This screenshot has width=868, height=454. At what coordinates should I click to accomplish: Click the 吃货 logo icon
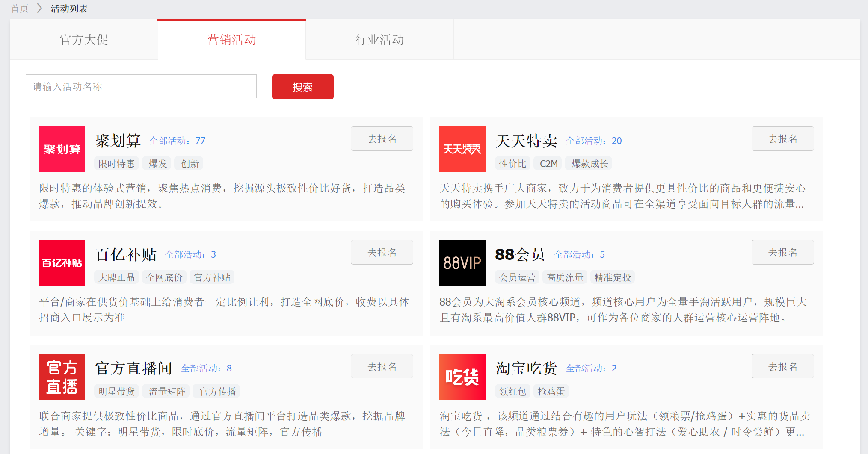tap(462, 377)
